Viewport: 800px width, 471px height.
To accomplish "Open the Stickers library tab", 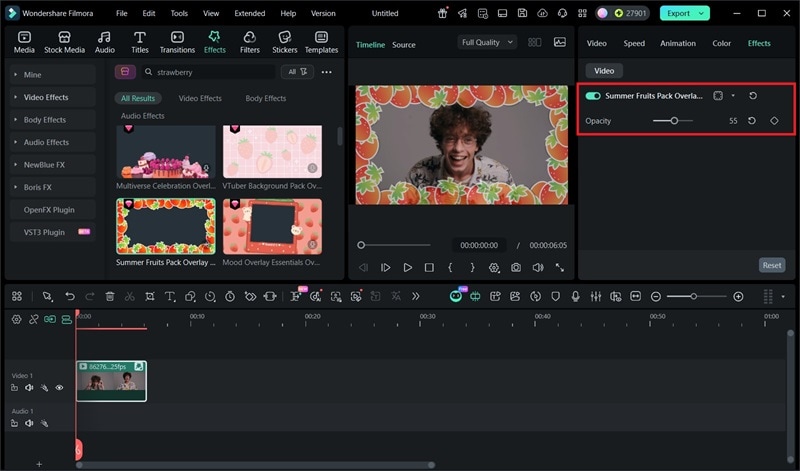I will (284, 42).
